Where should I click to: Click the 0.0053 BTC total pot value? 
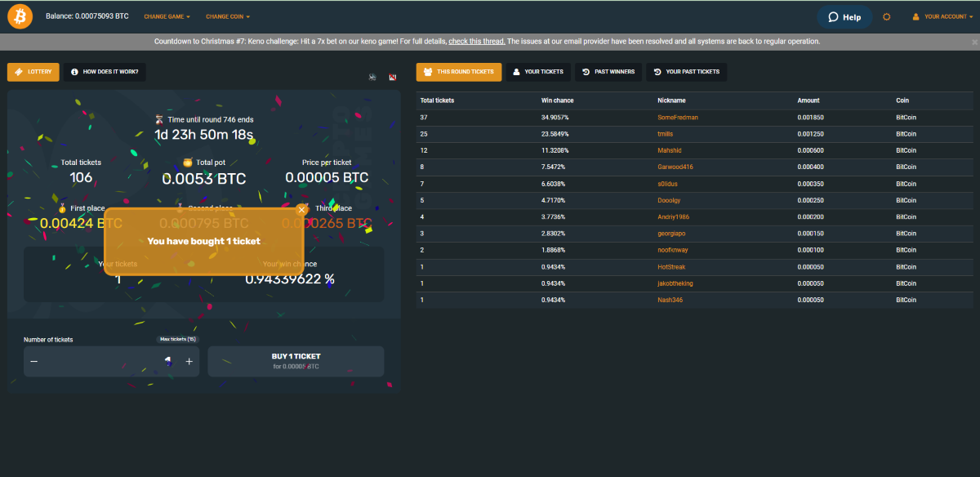click(x=203, y=179)
